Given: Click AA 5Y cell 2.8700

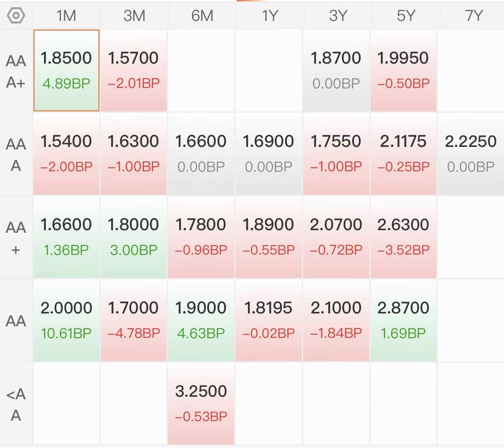Looking at the screenshot, I should point(403,320).
